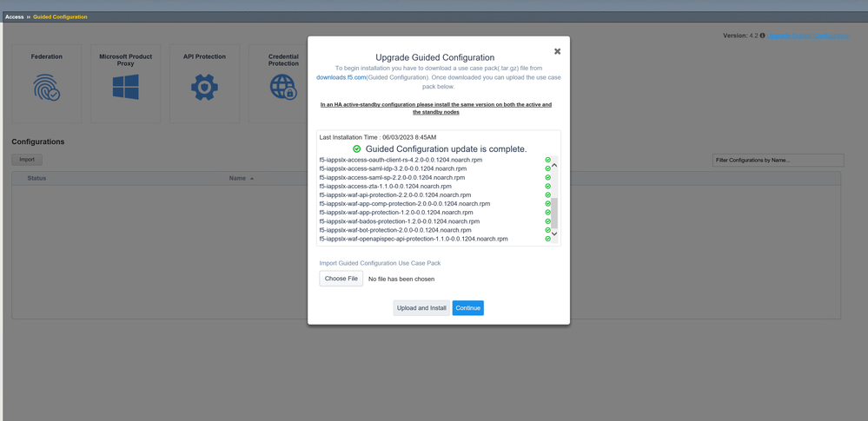
Task: Click scroll up arrow in package list
Action: coord(554,165)
